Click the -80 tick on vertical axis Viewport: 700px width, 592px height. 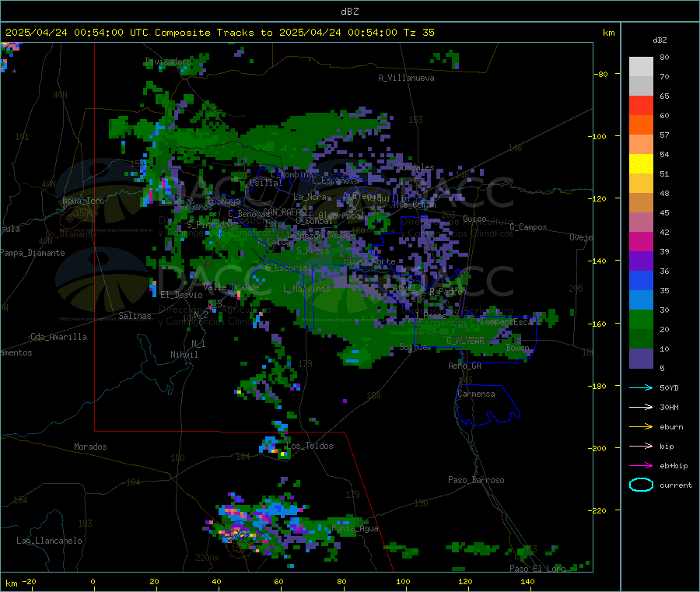point(601,74)
